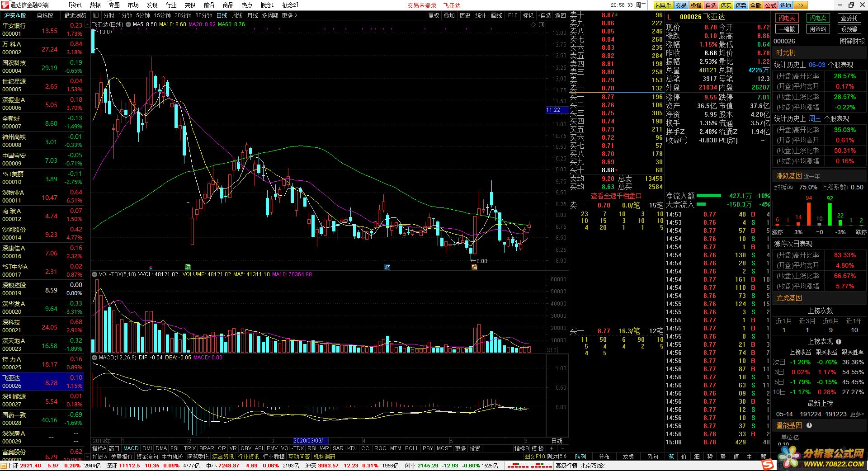The image size is (868, 471).
Task: Open 资金流向 info tab
Action: (x=147, y=457)
